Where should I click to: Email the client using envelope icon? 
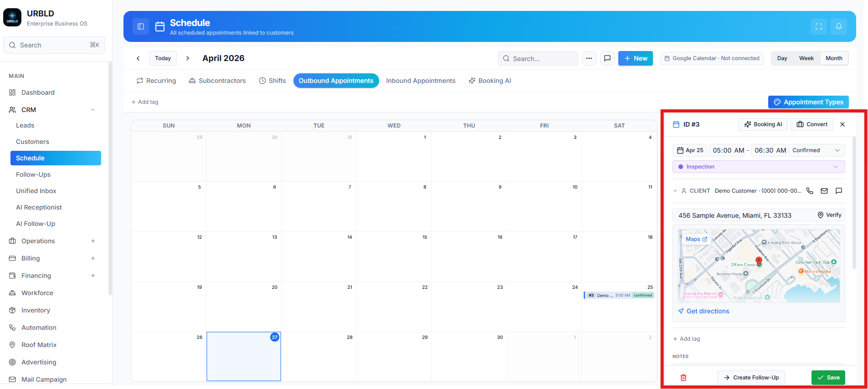pos(824,191)
